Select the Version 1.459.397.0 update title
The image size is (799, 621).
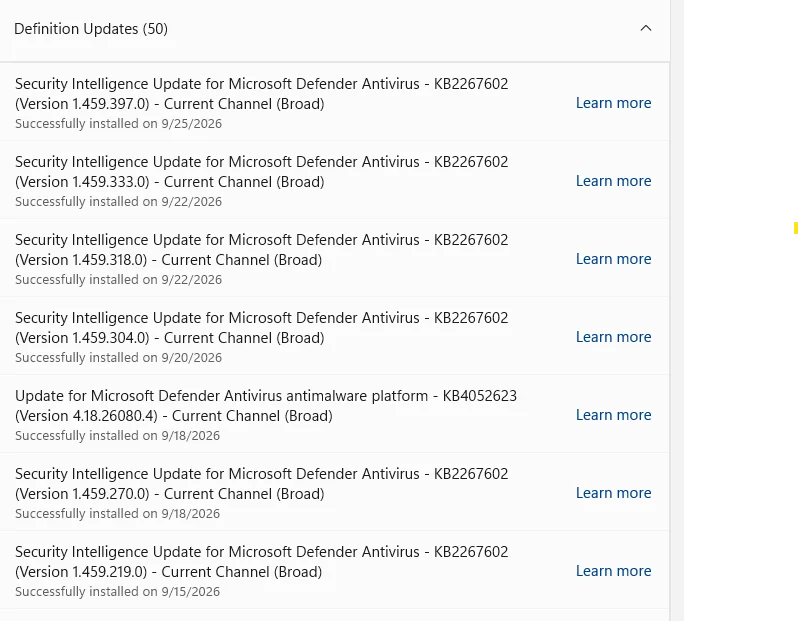pyautogui.click(x=261, y=94)
